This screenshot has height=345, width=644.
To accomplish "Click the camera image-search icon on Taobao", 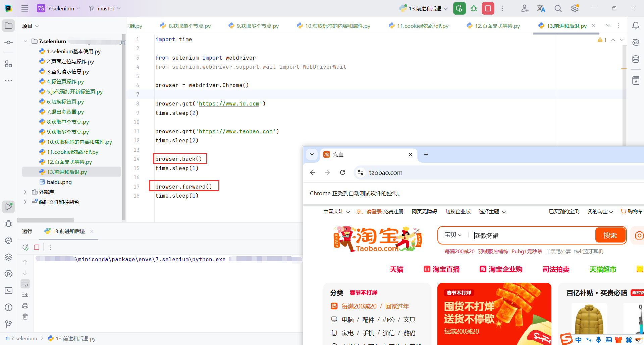I will pos(639,235).
